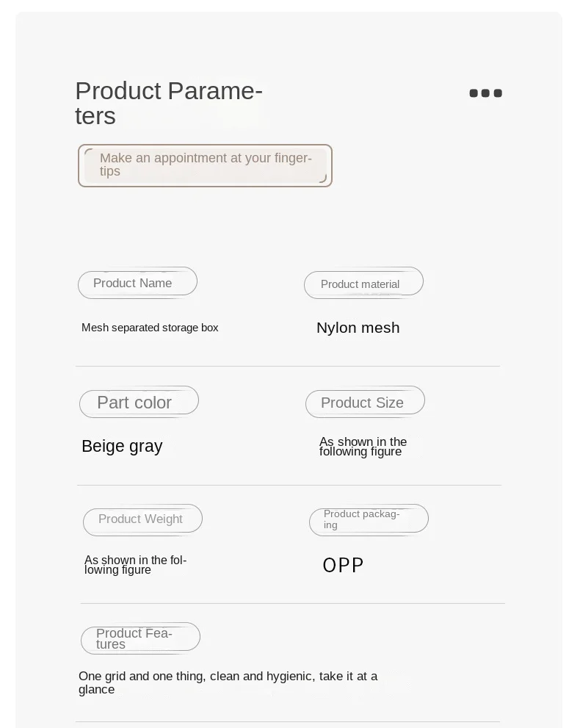Click the OPP packaging value
Viewport: 580px width, 728px height.
(343, 566)
